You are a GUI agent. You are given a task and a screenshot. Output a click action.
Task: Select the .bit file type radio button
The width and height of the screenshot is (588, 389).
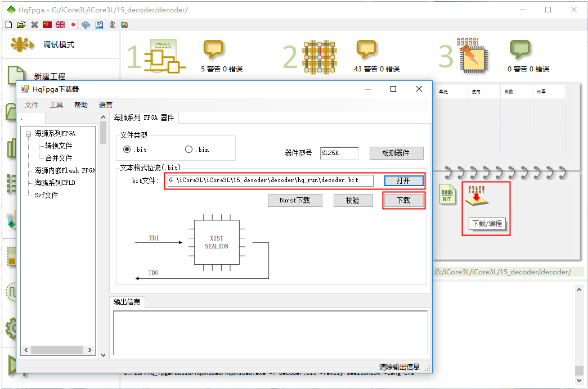pyautogui.click(x=127, y=150)
